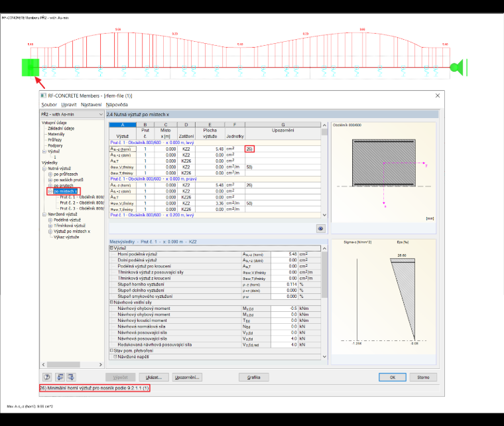Click the eye view-mode icon below the table
This screenshot has height=426, width=504.
point(320,228)
